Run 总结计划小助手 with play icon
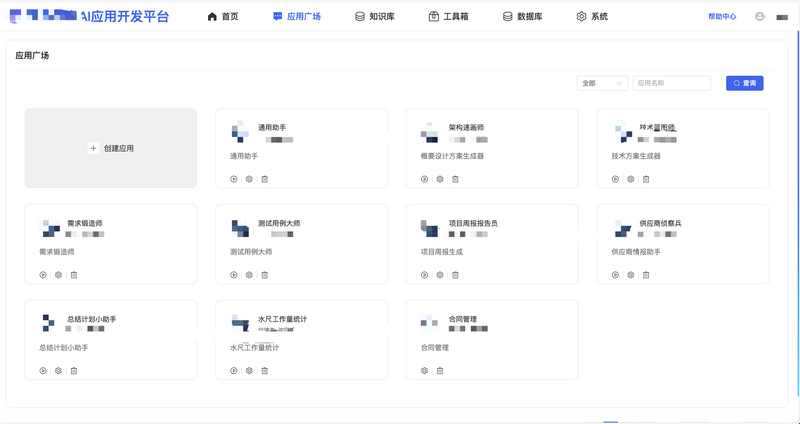Viewport: 800px width, 424px height. (x=43, y=371)
